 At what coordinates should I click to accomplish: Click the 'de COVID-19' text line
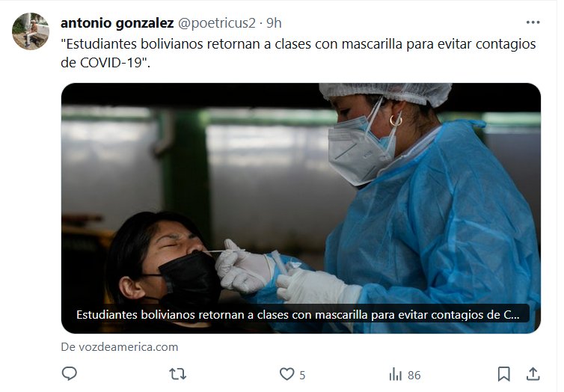click(x=105, y=63)
